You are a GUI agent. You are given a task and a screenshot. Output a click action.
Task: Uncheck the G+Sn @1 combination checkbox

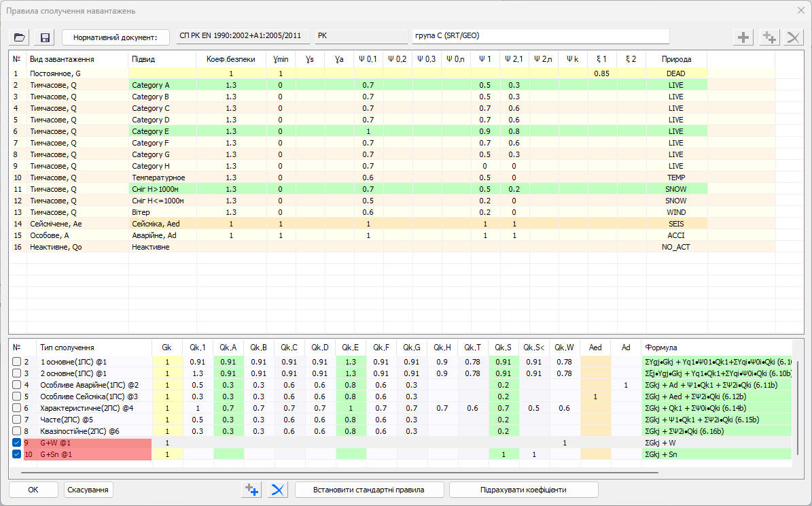tap(17, 454)
